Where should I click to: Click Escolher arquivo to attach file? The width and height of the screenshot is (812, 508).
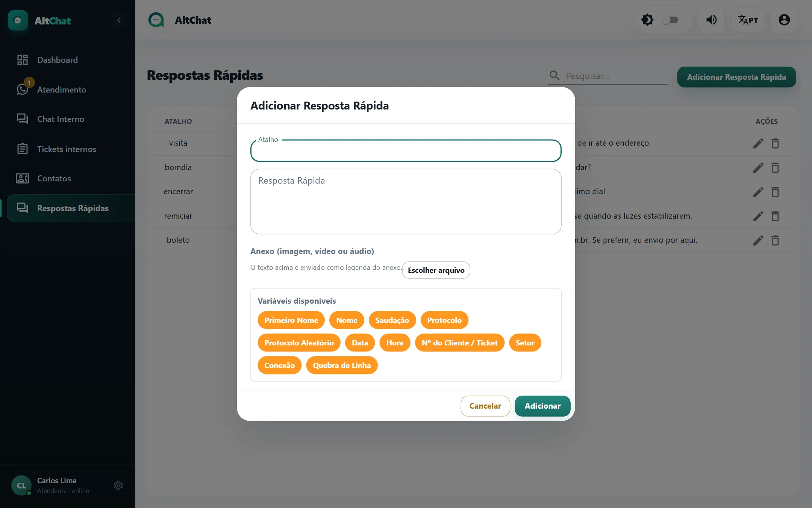pyautogui.click(x=436, y=270)
